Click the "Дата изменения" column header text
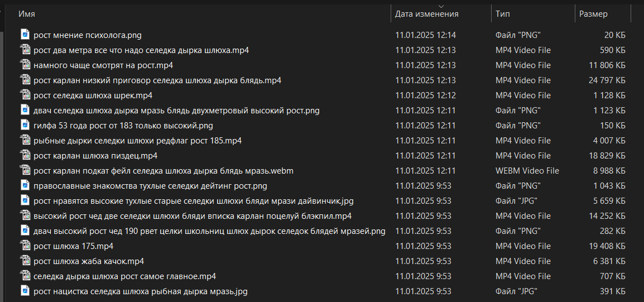This screenshot has height=302, width=644. tap(426, 14)
